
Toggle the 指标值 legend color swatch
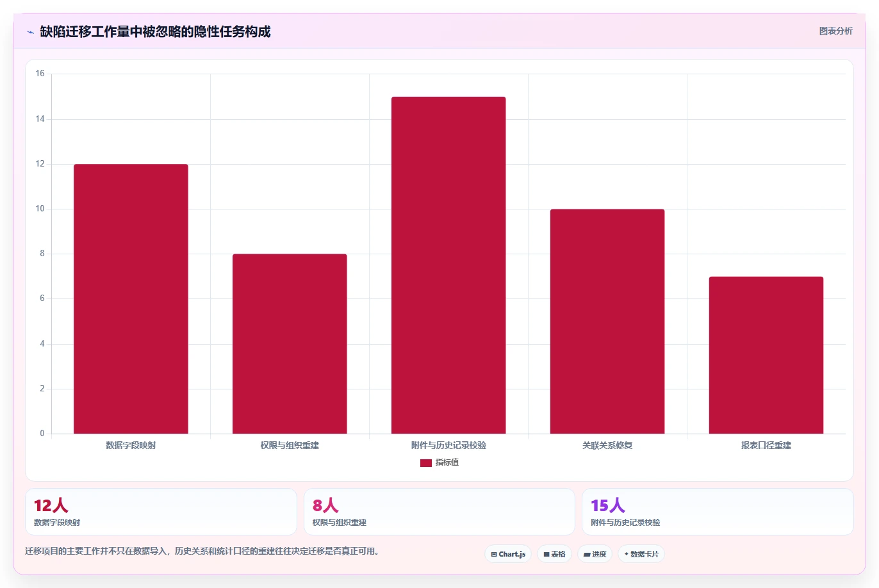(425, 463)
